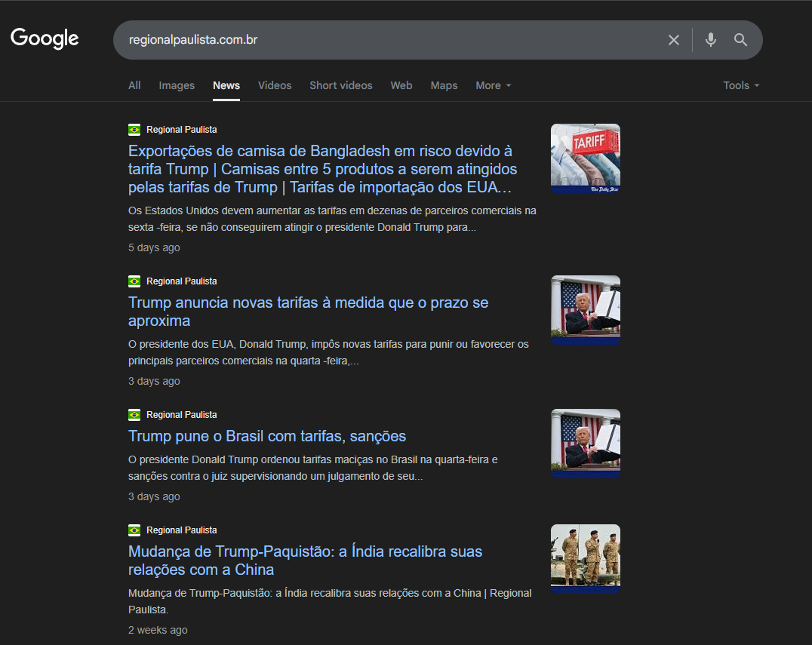Click the TARIFF container thumbnail image
Screen dimensions: 812x645
coord(585,158)
